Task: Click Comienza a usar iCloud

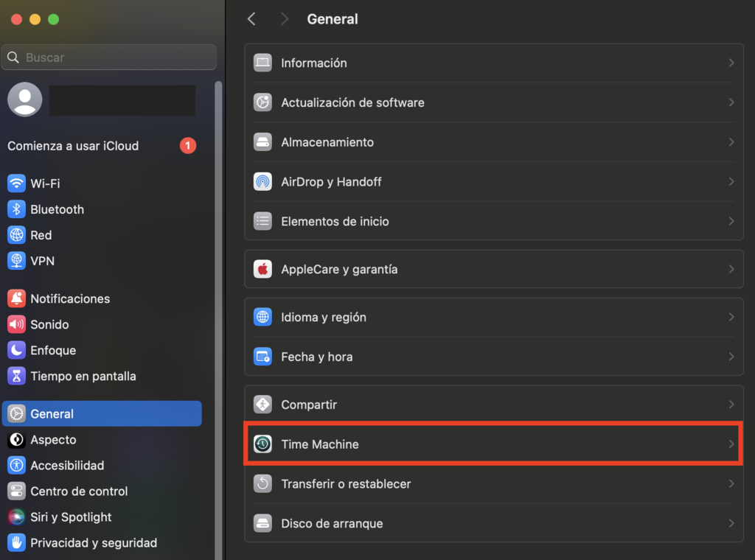Action: coord(73,146)
